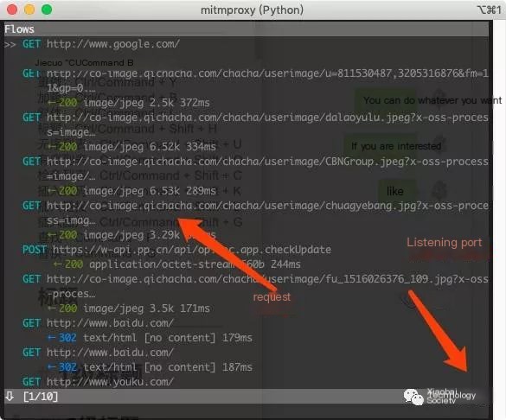
Task: Close the mitmproxy terminal window
Action: click(12, 10)
